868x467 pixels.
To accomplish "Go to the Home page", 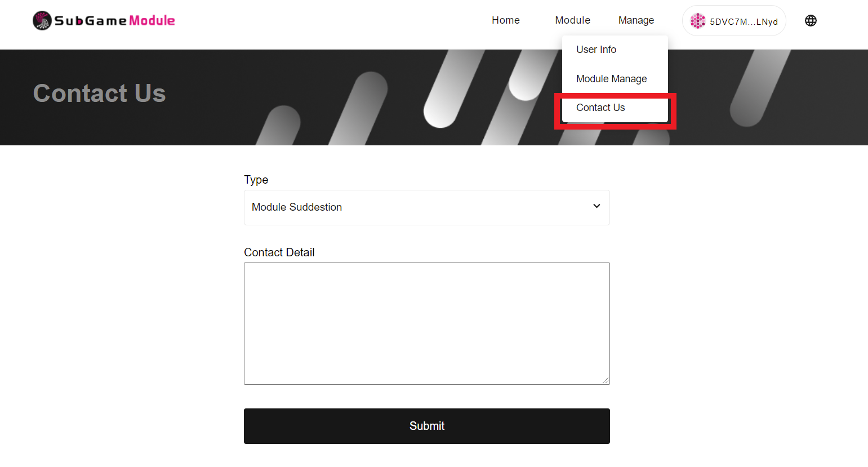I will (506, 20).
